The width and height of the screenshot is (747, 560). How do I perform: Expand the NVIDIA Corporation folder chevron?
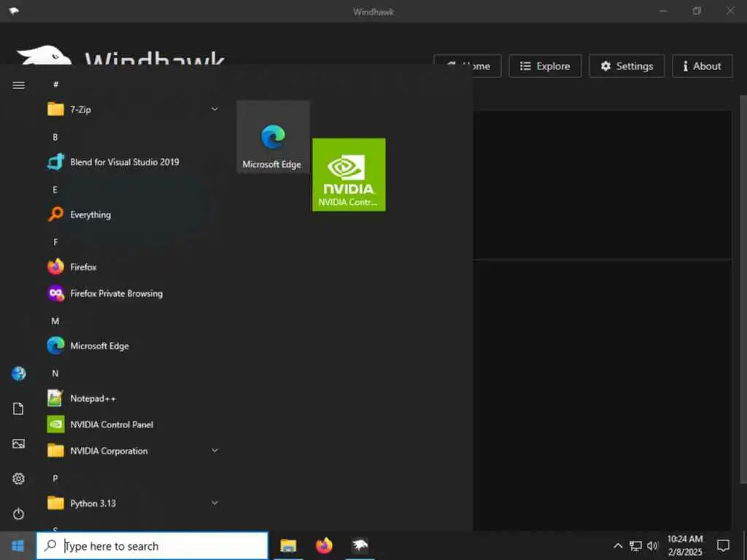click(x=215, y=451)
